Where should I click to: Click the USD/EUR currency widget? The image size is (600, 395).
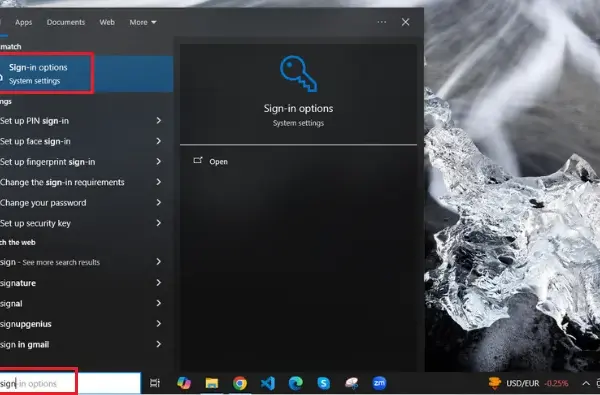point(528,383)
